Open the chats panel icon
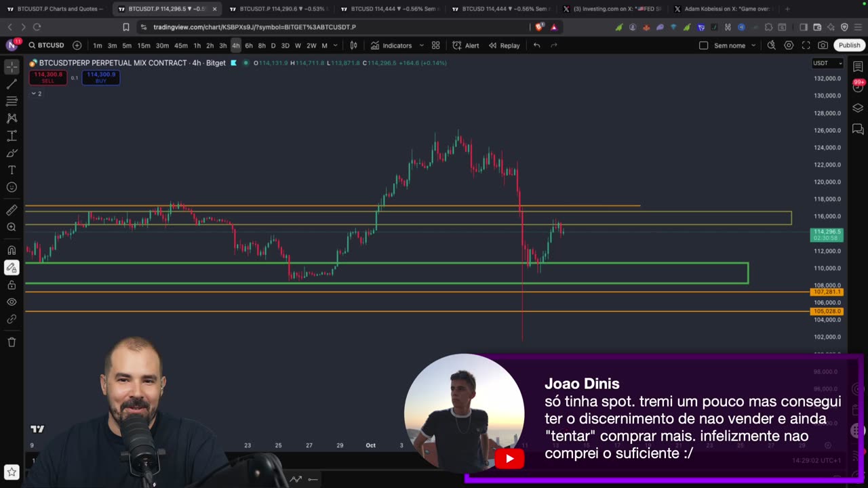 pos(858,129)
